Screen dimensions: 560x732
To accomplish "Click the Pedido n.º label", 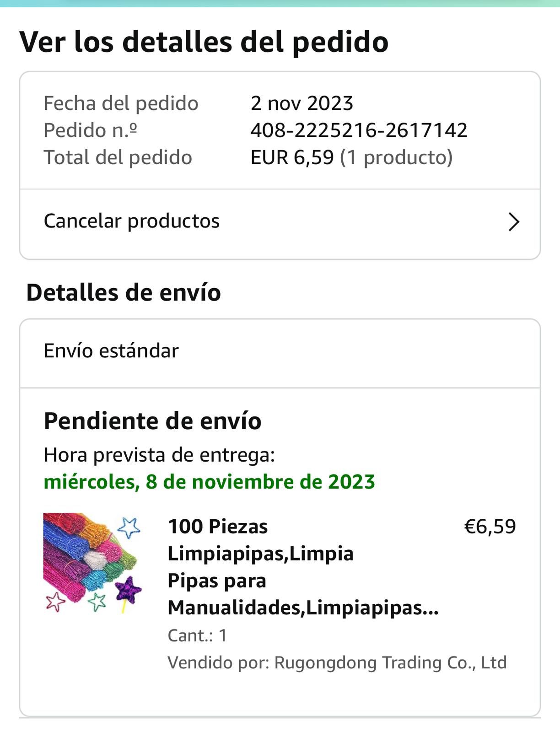I will point(90,130).
